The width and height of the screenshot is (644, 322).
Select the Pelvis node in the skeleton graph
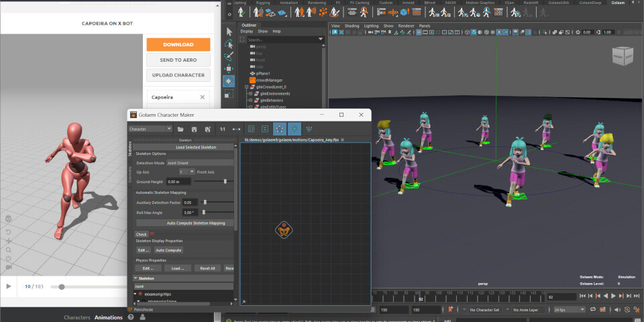284,230
